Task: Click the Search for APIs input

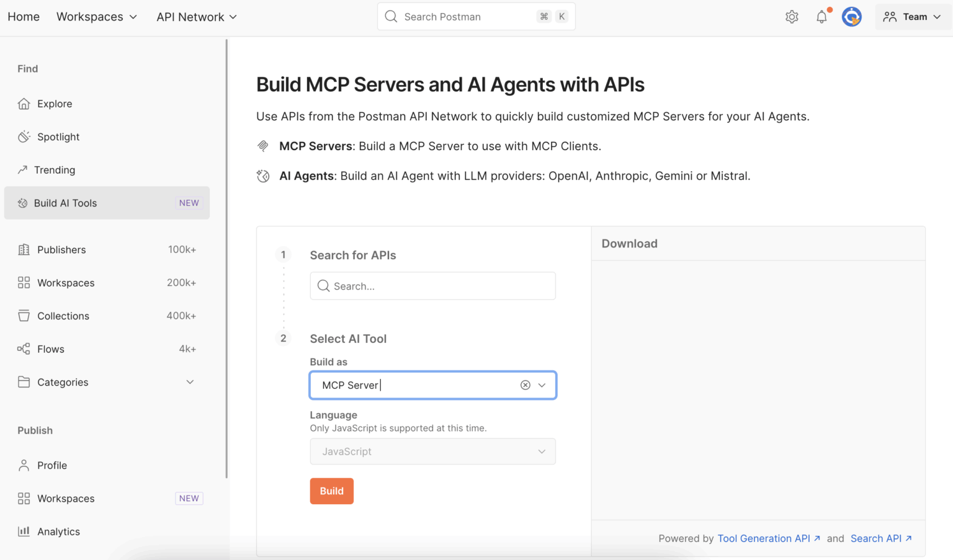Action: [x=432, y=286]
